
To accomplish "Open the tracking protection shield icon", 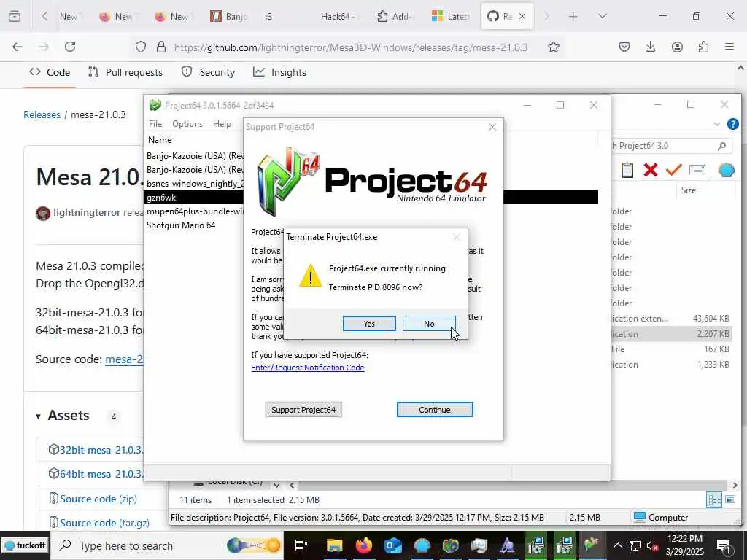I will [x=141, y=47].
